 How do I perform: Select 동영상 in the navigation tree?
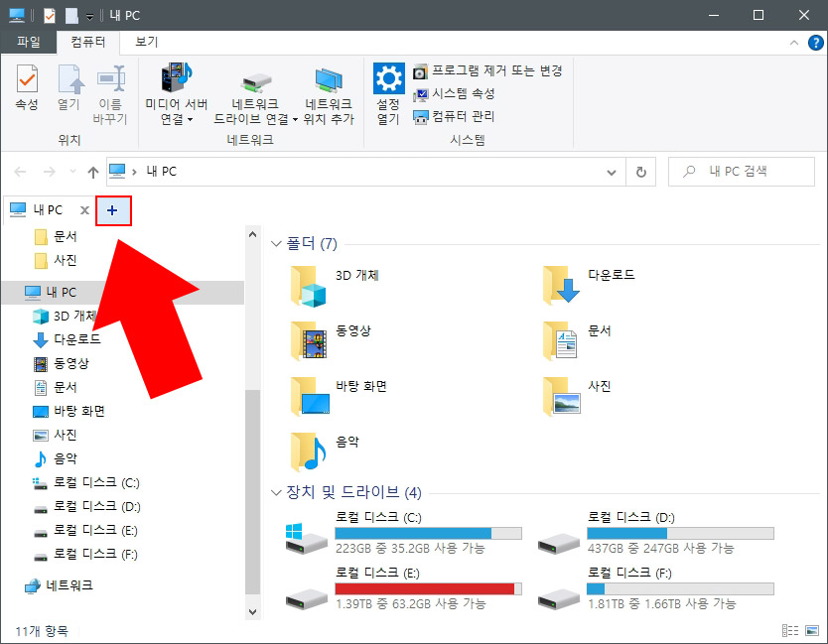(x=62, y=363)
